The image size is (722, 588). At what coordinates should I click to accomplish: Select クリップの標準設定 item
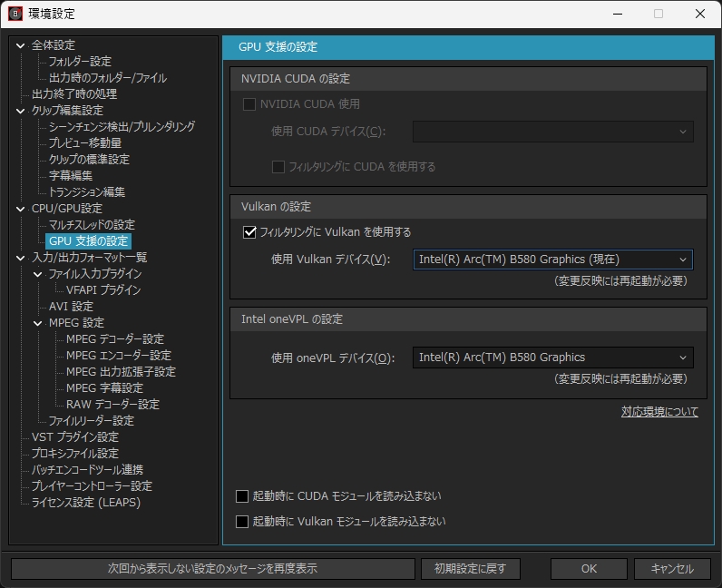(89, 160)
